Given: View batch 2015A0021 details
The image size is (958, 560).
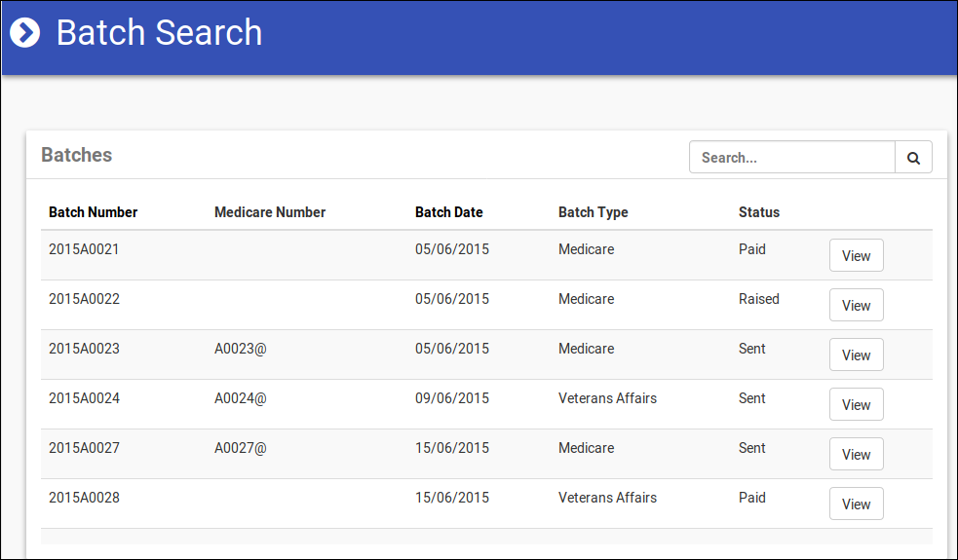Looking at the screenshot, I should (856, 256).
